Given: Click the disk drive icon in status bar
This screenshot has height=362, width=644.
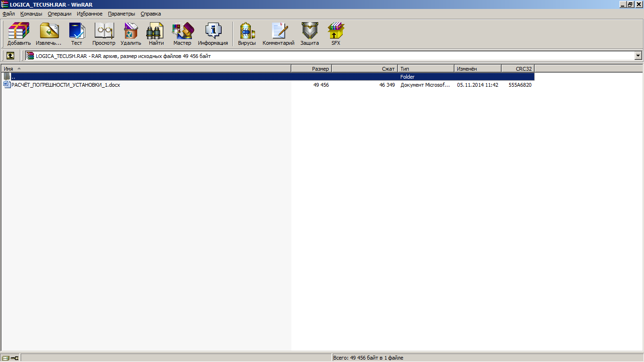Looking at the screenshot, I should (5, 358).
